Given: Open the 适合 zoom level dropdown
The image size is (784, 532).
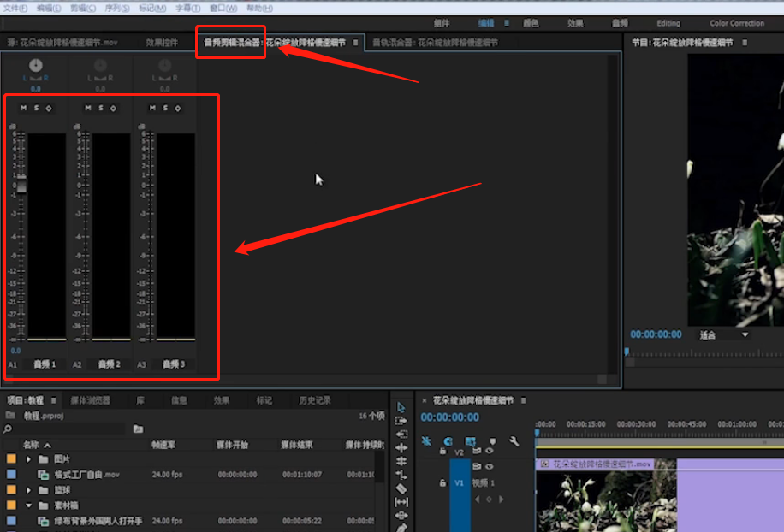Looking at the screenshot, I should [723, 335].
